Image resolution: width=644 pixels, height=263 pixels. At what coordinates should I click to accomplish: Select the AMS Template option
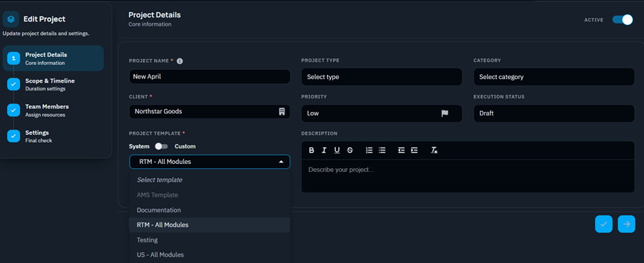[210, 195]
